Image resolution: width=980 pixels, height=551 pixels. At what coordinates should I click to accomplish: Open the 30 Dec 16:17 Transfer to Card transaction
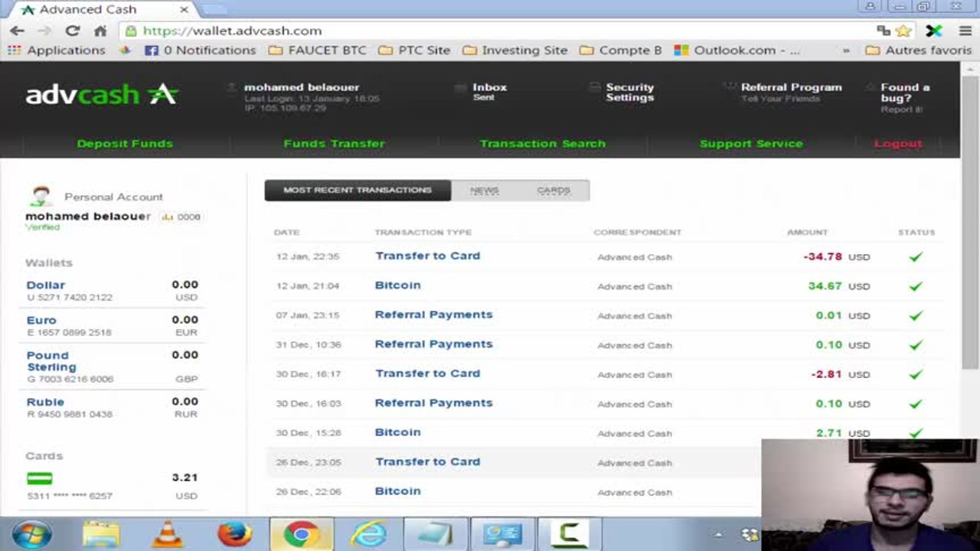[x=427, y=373]
